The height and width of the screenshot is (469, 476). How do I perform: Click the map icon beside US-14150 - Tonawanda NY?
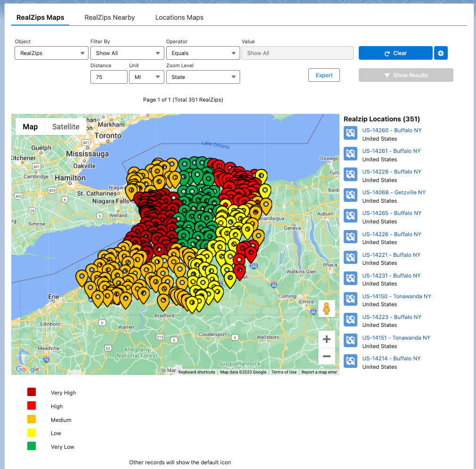pos(350,299)
